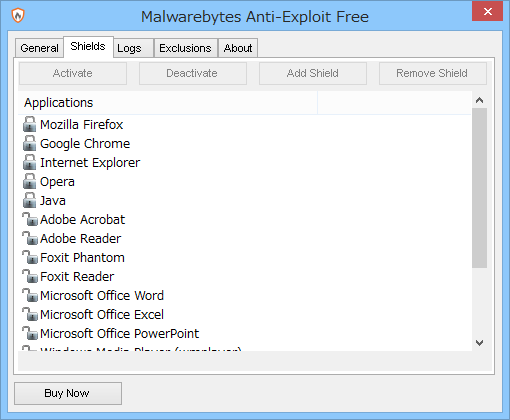Click the open lock icon beside Foxit Reader
Screen dimensions: 510x420
pyautogui.click(x=30, y=276)
